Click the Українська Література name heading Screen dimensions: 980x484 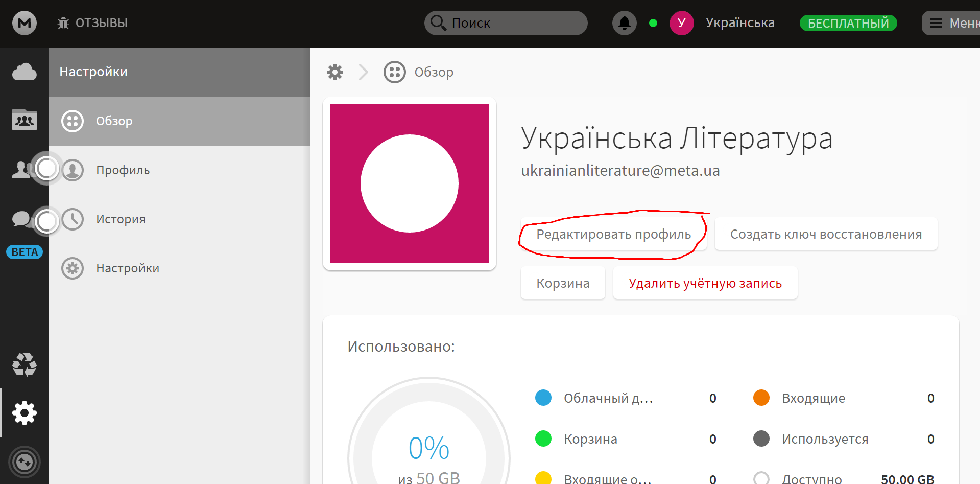[677, 139]
